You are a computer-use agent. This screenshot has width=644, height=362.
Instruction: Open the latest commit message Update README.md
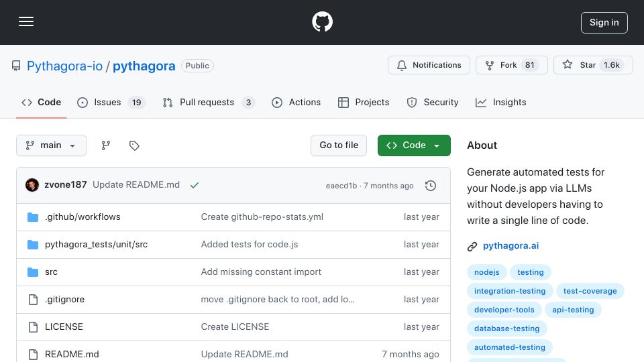tap(136, 185)
